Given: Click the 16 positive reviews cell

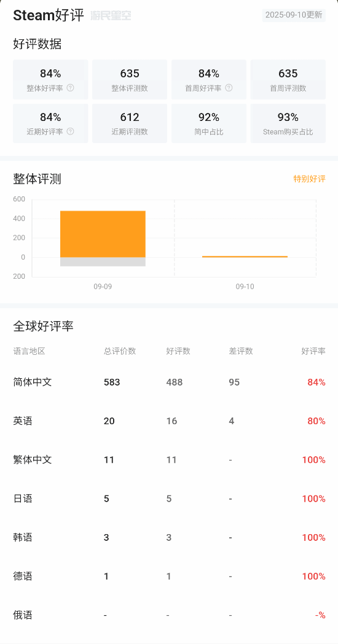Looking at the screenshot, I should [x=172, y=421].
